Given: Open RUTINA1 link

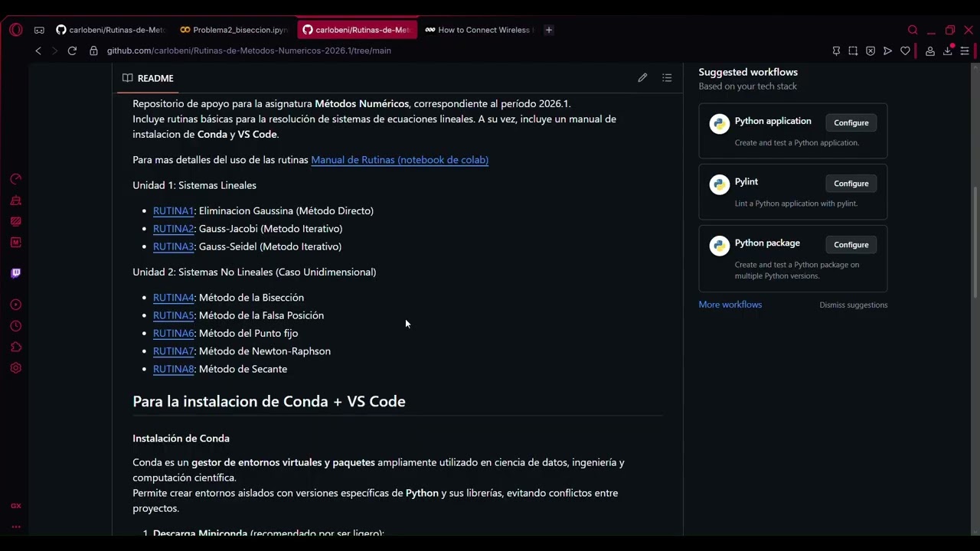Looking at the screenshot, I should 173,210.
